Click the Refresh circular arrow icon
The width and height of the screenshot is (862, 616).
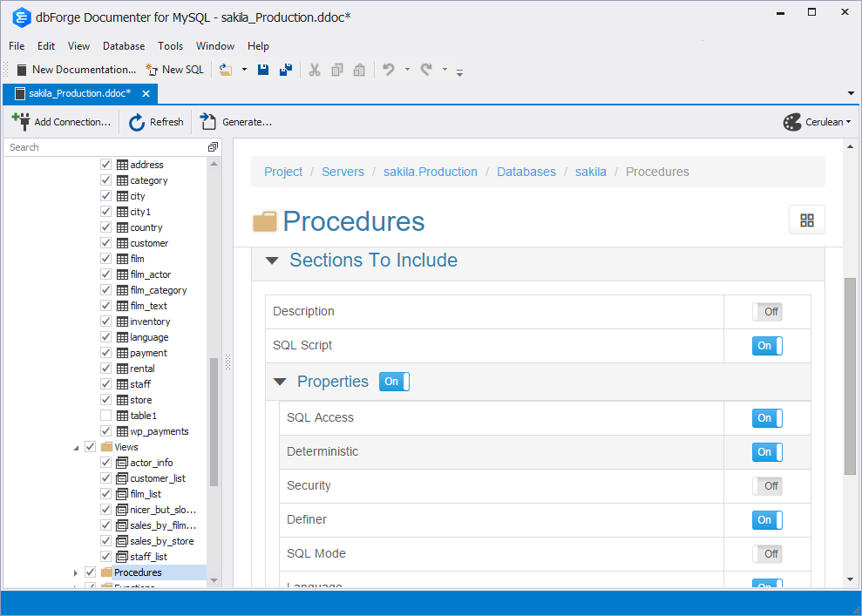(136, 122)
